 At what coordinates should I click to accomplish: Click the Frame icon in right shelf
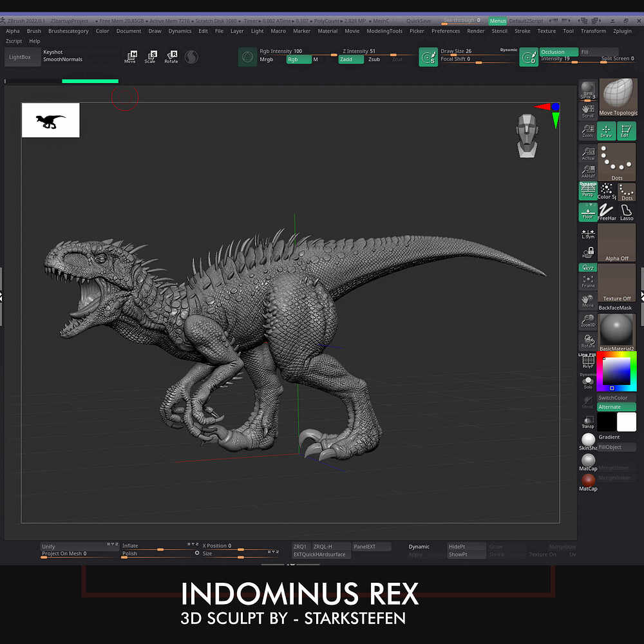(x=588, y=282)
